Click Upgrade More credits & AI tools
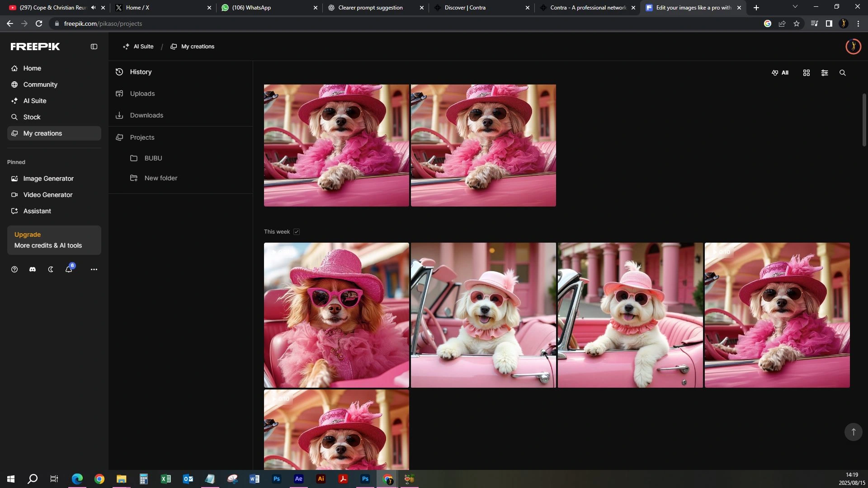 click(54, 240)
